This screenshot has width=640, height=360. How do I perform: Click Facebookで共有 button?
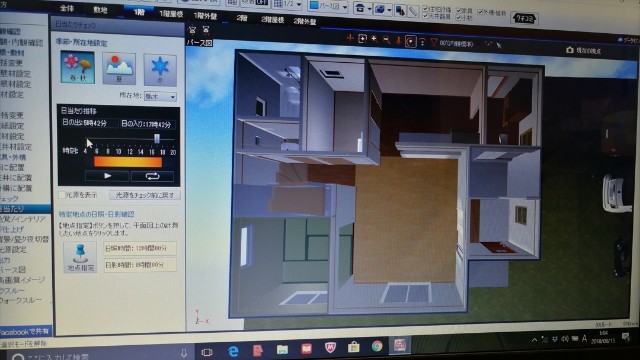tap(25, 332)
